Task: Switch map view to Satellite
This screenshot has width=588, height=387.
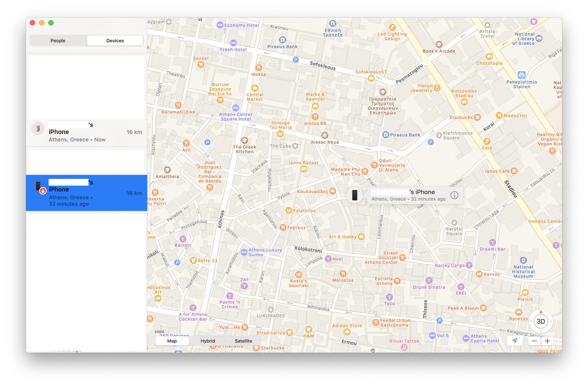Action: point(243,341)
